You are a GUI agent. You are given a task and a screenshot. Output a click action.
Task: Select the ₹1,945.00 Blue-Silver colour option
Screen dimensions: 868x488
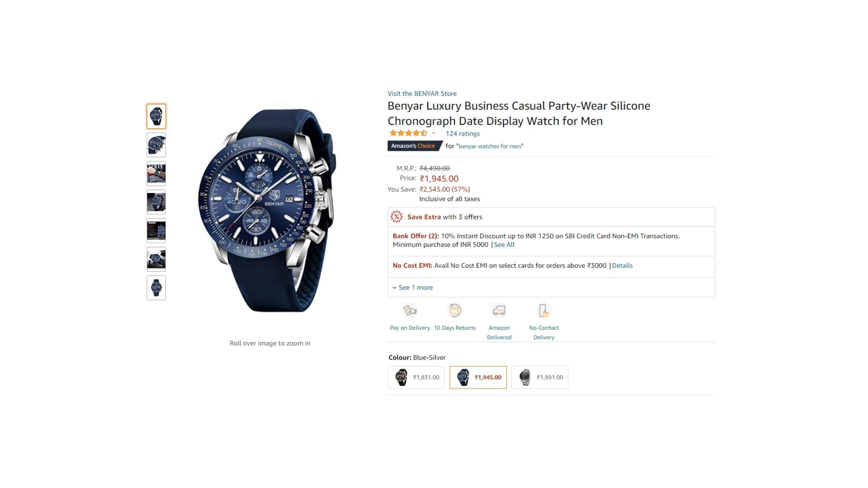(x=478, y=377)
